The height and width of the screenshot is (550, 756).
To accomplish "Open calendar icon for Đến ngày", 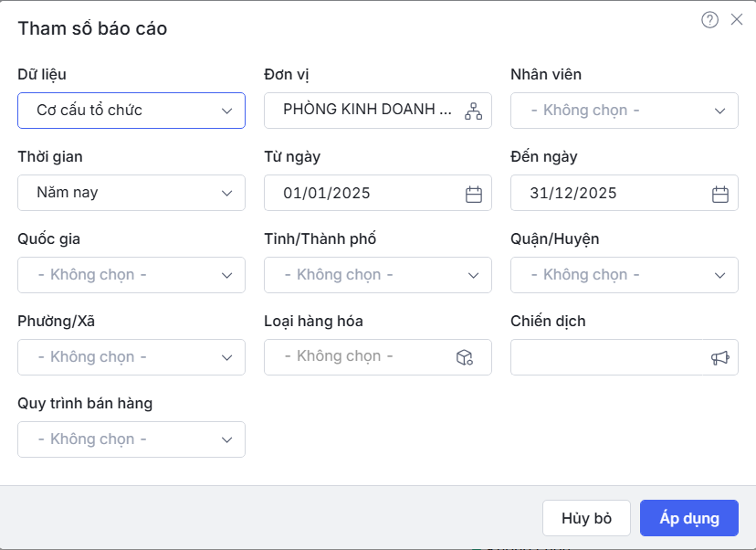I will click(x=719, y=194).
